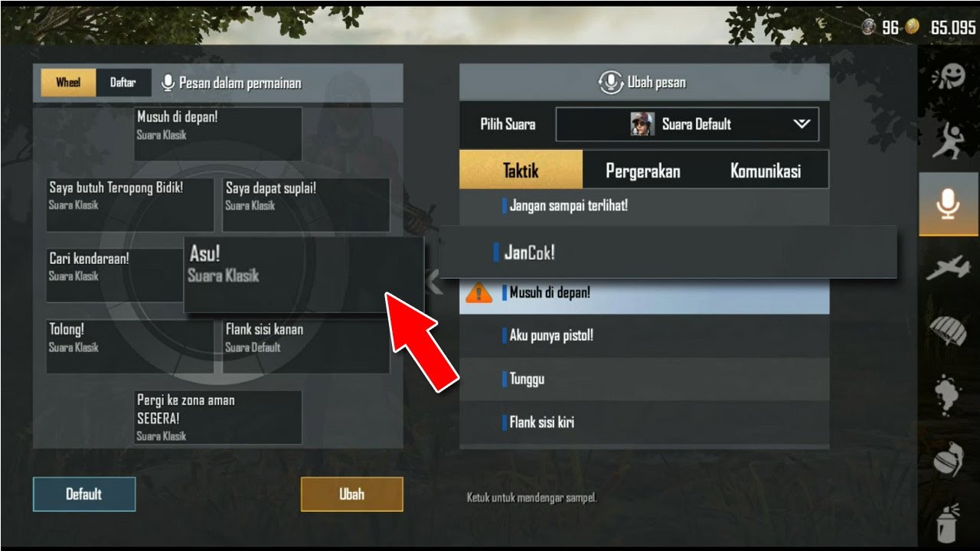980x551 pixels.
Task: Switch to Wheel view toggle
Action: [x=68, y=83]
